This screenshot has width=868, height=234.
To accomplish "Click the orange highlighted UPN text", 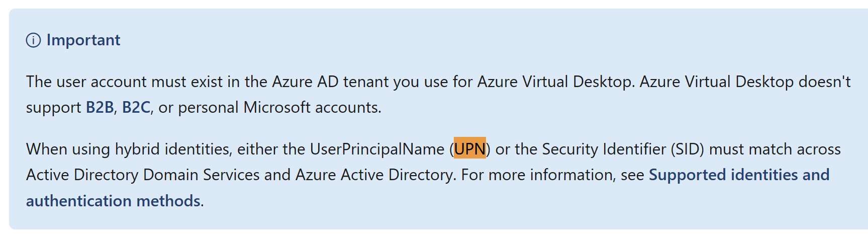I will tap(470, 149).
